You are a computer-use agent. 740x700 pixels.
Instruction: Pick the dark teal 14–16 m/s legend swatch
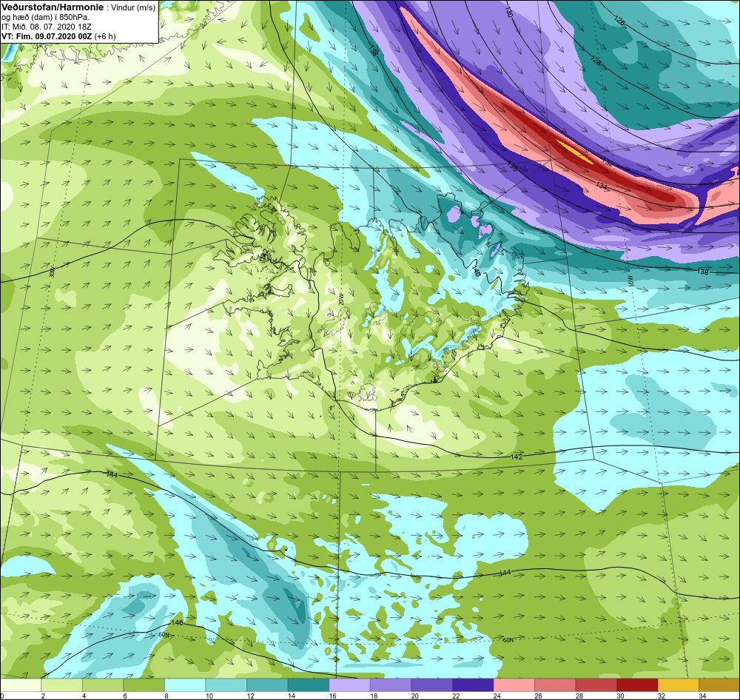point(308,684)
